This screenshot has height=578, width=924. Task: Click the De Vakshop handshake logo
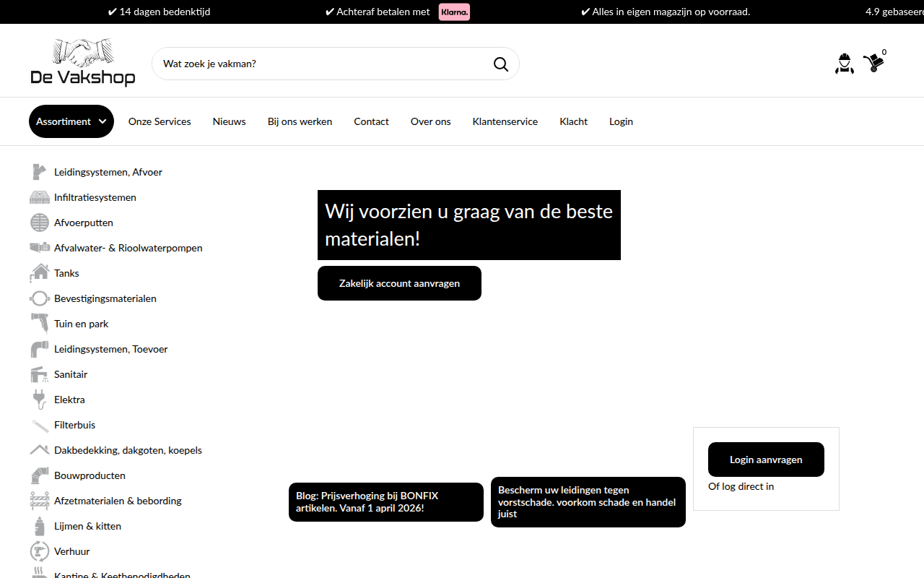click(83, 63)
